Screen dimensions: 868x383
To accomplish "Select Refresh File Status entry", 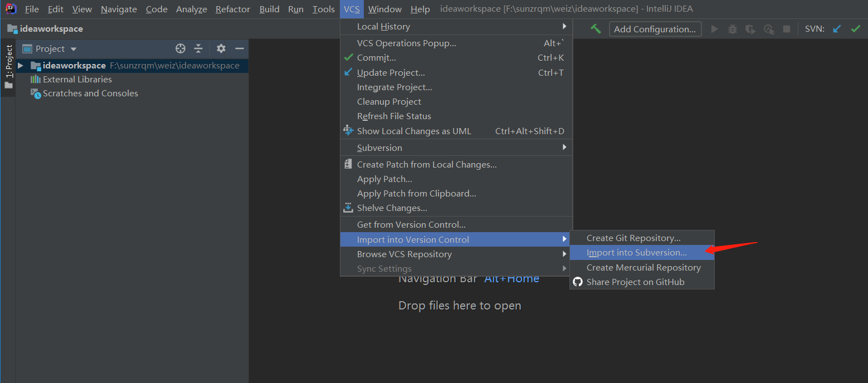I will 456,116.
